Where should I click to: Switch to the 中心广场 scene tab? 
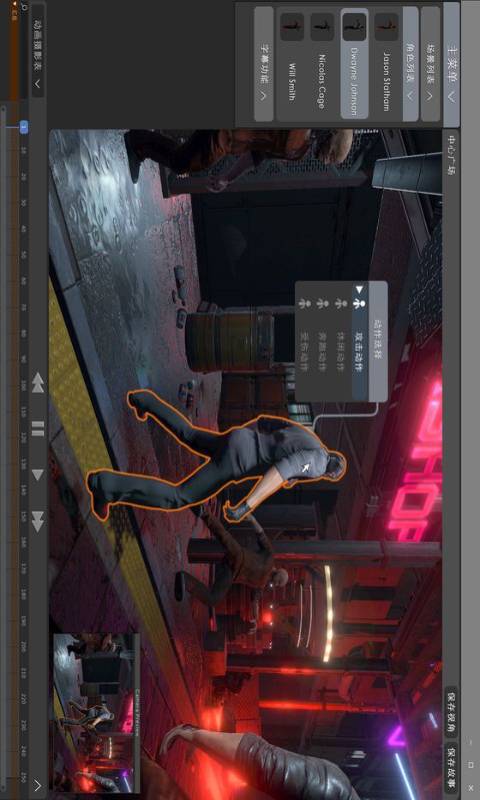pyautogui.click(x=451, y=155)
